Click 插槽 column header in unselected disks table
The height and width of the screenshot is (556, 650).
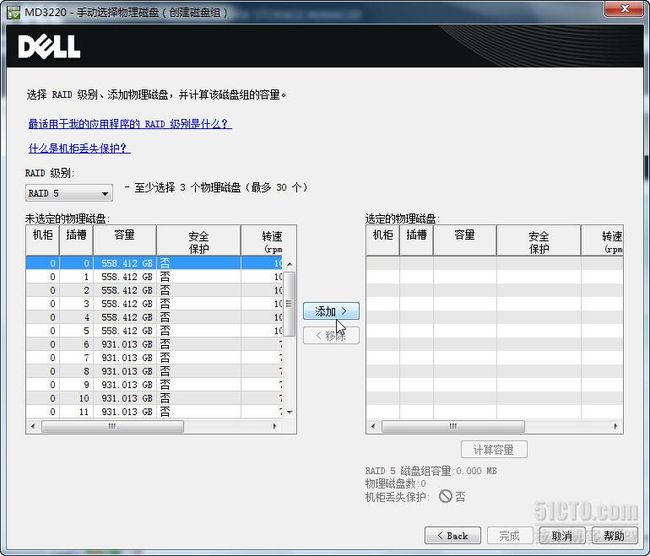[x=76, y=240]
